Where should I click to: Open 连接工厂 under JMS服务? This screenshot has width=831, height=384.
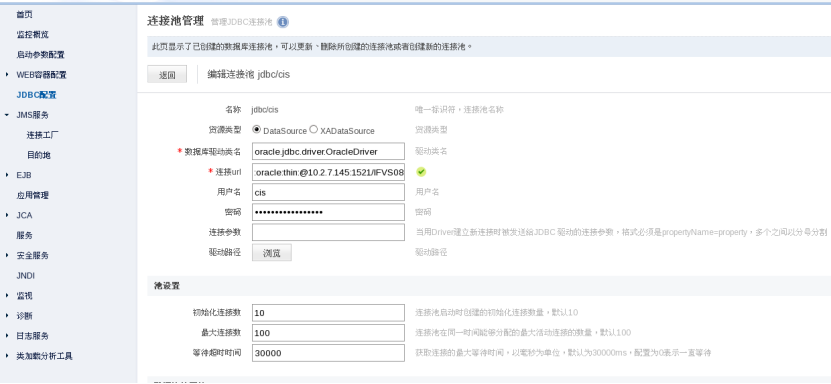pyautogui.click(x=42, y=135)
